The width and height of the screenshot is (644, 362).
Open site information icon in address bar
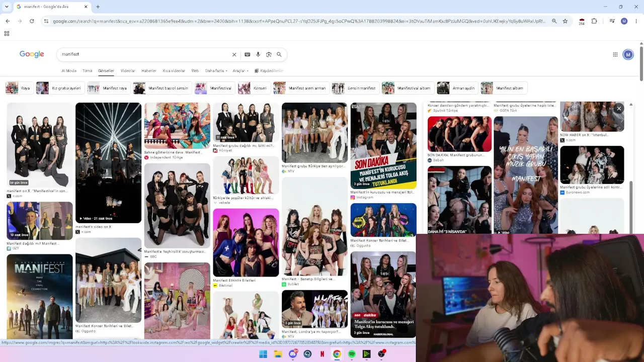coord(46,21)
